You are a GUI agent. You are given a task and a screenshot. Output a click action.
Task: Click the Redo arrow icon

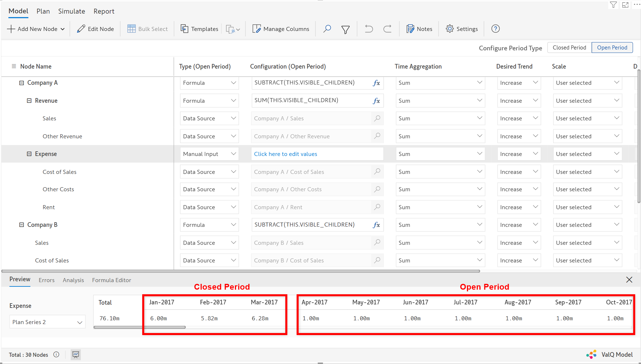click(387, 29)
